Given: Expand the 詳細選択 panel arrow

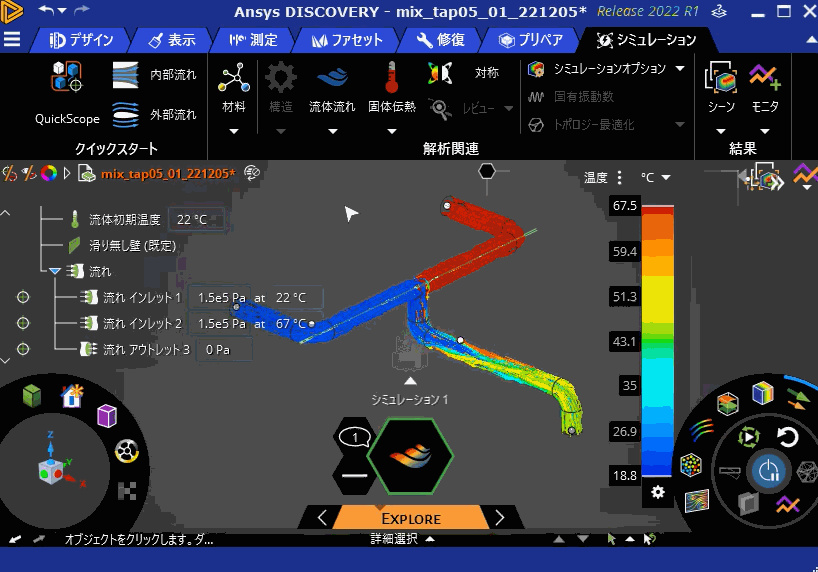Looking at the screenshot, I should click(430, 539).
